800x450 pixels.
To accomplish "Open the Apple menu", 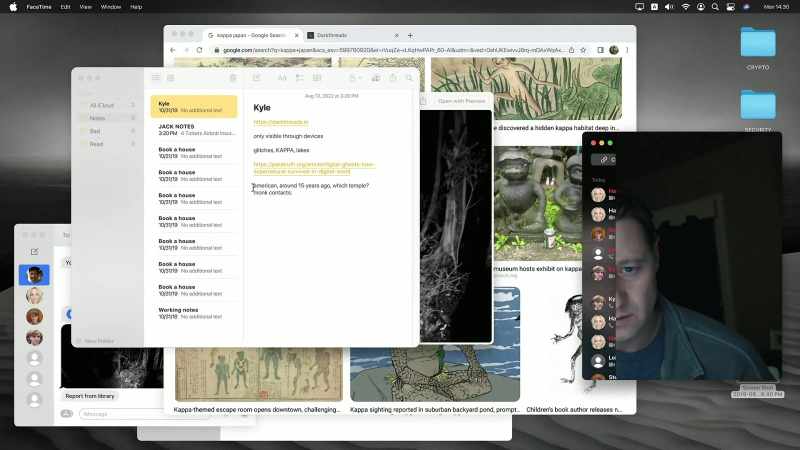I will 13,7.
